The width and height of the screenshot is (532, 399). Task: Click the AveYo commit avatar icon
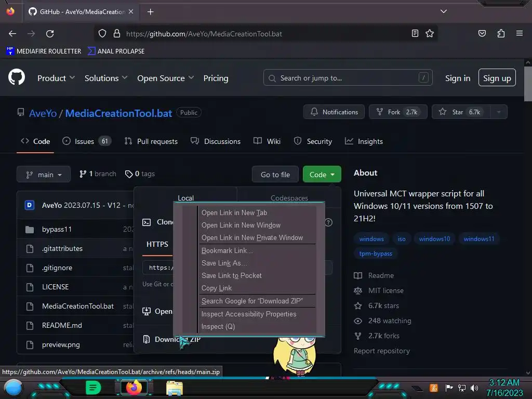pyautogui.click(x=30, y=205)
